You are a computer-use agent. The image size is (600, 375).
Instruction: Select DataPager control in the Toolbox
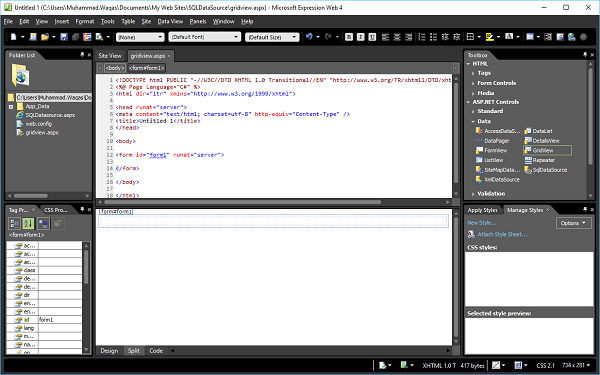(492, 141)
